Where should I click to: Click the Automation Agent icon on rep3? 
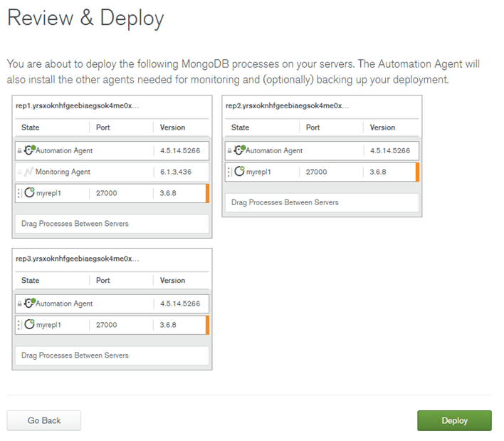[30, 303]
